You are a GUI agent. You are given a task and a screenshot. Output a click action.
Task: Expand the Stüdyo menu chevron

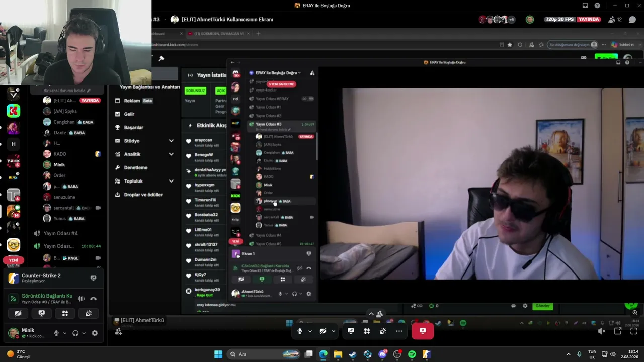[171, 141]
